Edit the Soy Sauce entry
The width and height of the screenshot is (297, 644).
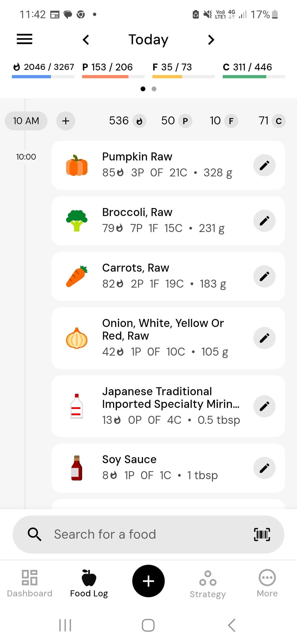(x=264, y=468)
